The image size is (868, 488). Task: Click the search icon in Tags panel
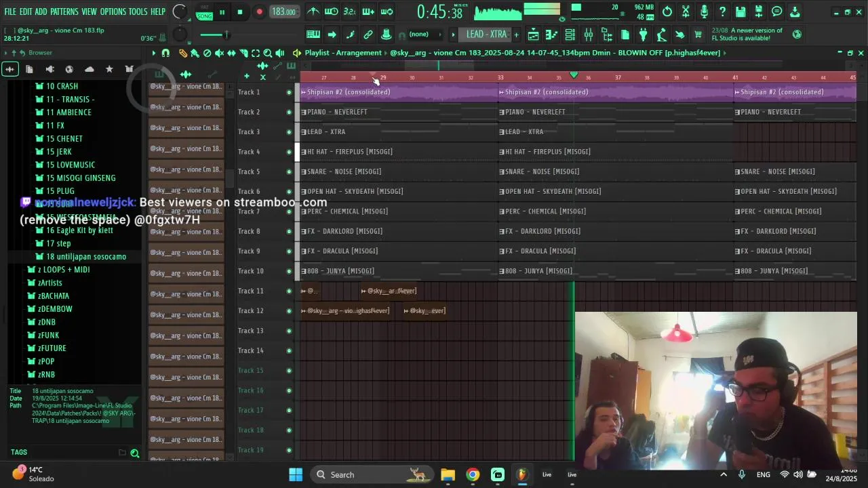(135, 453)
